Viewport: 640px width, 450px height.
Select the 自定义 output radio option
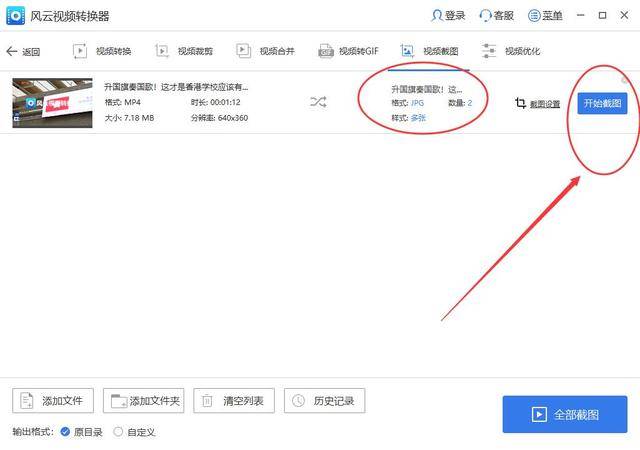tap(118, 432)
